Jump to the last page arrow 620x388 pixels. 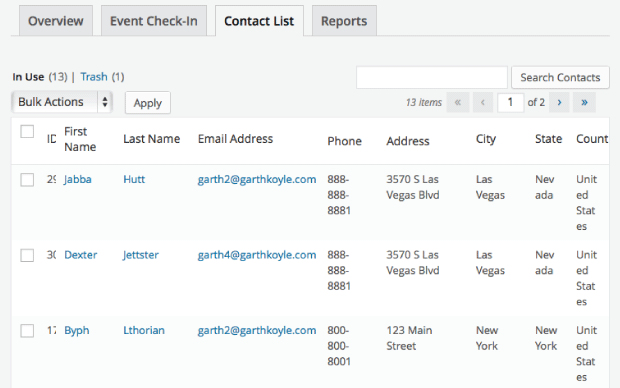click(x=584, y=102)
